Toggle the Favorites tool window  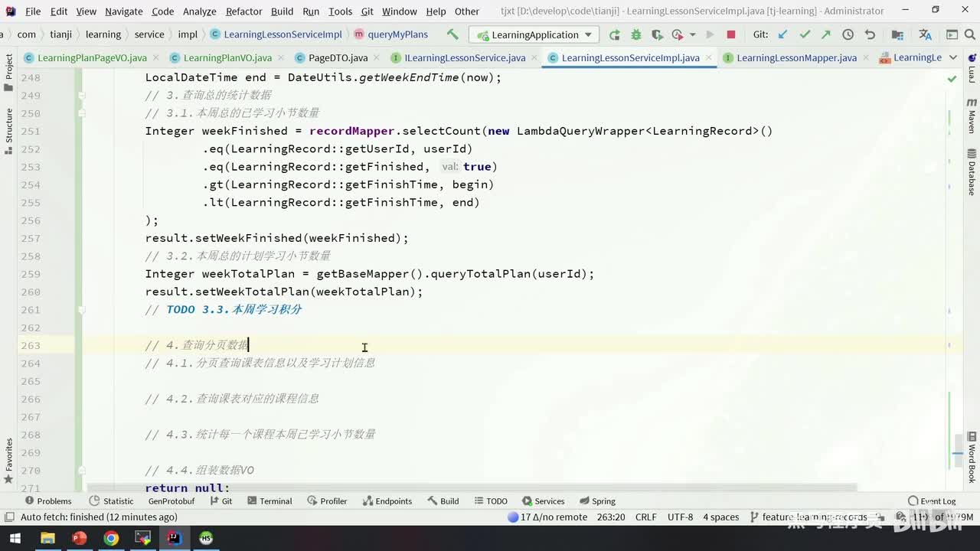click(x=8, y=461)
